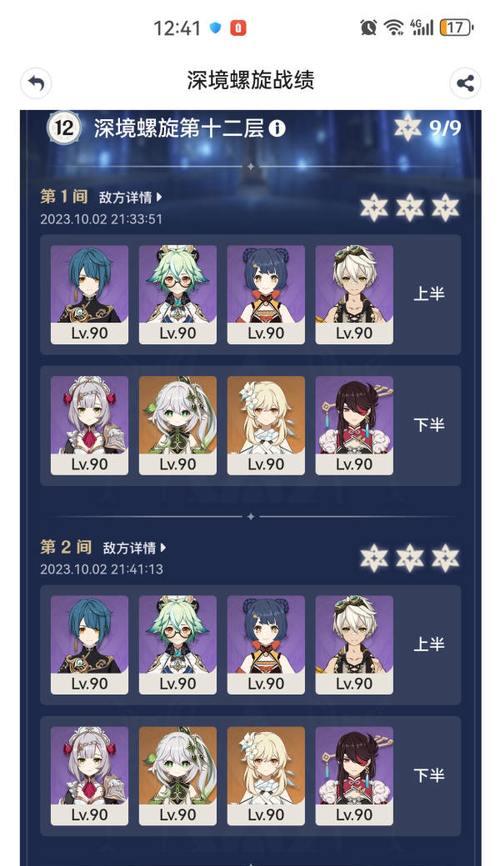Tap the back arrow icon
This screenshot has width=500, height=866.
[x=36, y=83]
